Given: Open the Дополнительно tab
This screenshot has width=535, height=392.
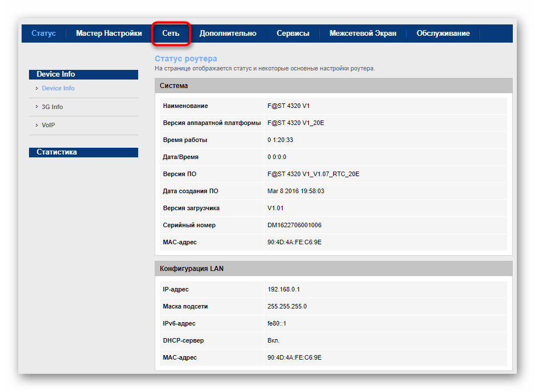Looking at the screenshot, I should point(228,34).
